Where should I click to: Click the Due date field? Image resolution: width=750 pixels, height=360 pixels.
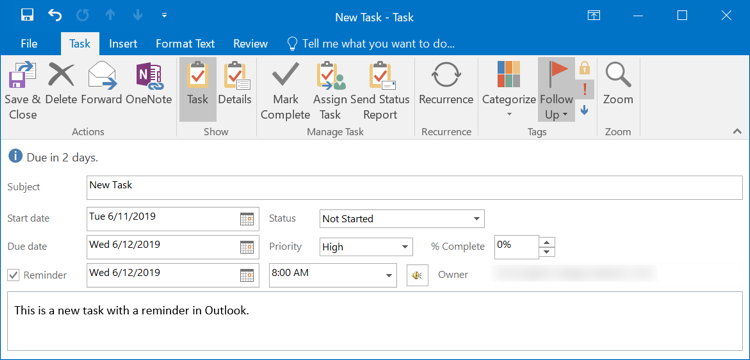coord(173,247)
